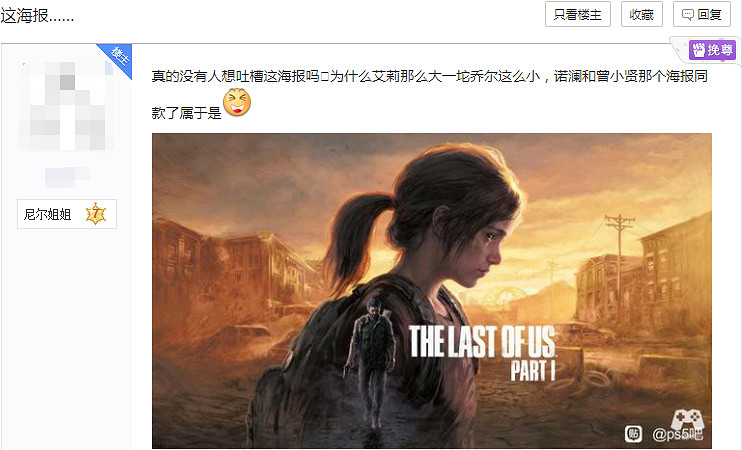Click the 尼尔姐姐 level badge

point(67,214)
